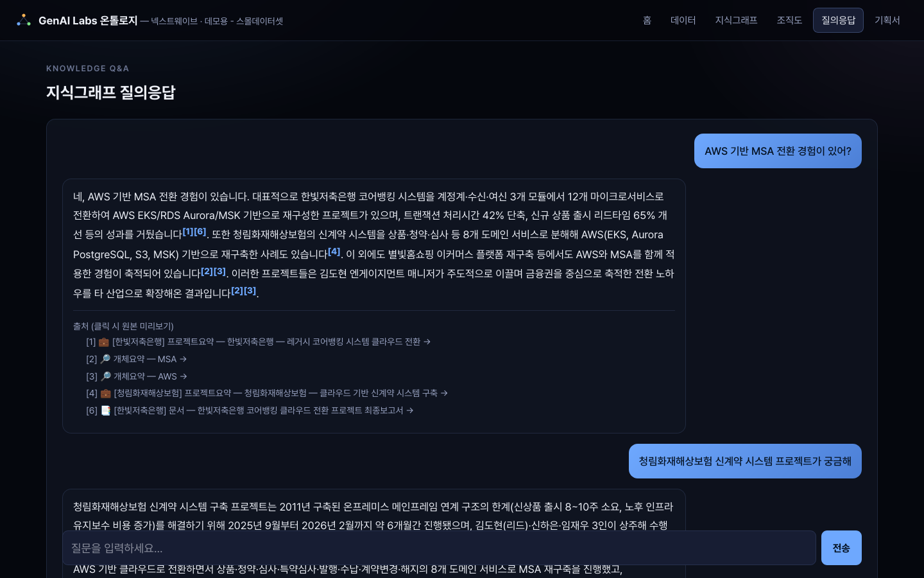Open source [1] 한빛저축은행 프로젝트요약
Screen dimensions: 924x578
tap(259, 342)
